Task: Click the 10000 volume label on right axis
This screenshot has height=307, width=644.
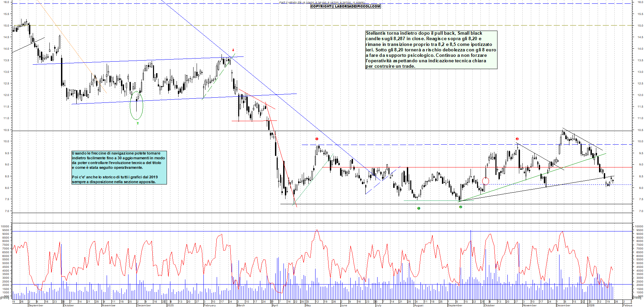Action: [x=638, y=226]
